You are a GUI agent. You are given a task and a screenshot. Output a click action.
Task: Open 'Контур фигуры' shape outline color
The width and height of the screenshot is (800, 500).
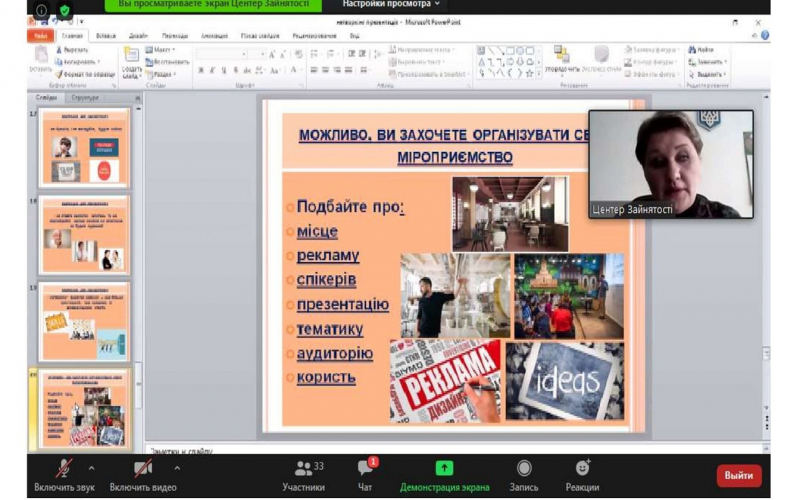(652, 62)
